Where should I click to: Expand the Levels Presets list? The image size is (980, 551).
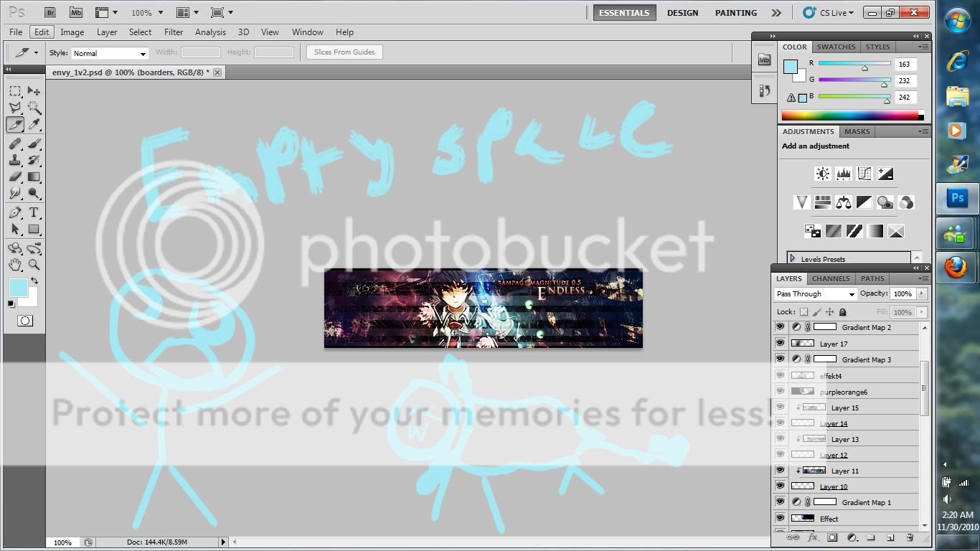[793, 258]
